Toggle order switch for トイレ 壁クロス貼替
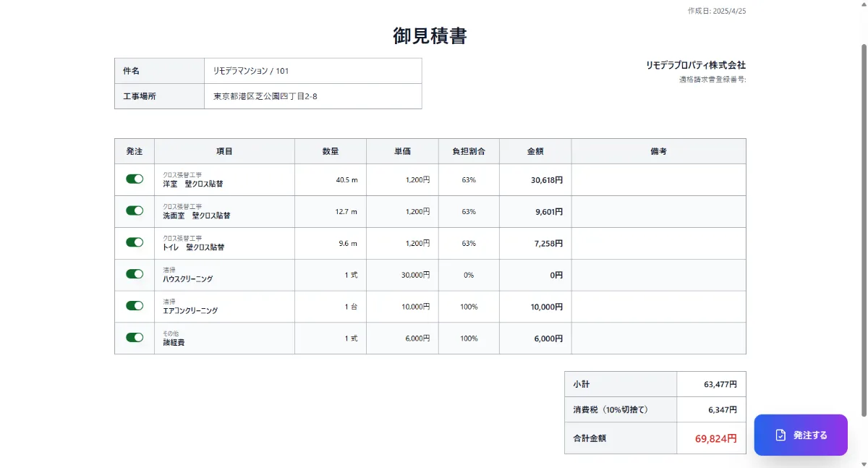This screenshot has height=468, width=868. (135, 242)
